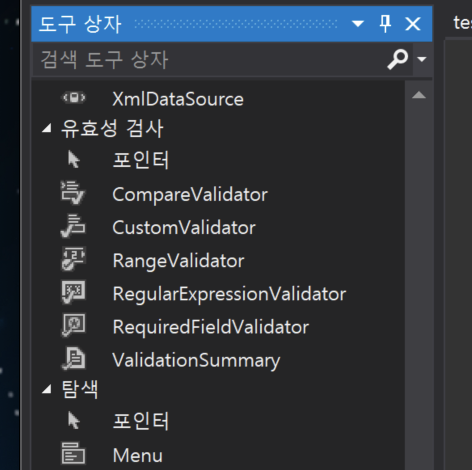Click the scrollbar up arrow
The width and height of the screenshot is (472, 470).
pos(419,96)
